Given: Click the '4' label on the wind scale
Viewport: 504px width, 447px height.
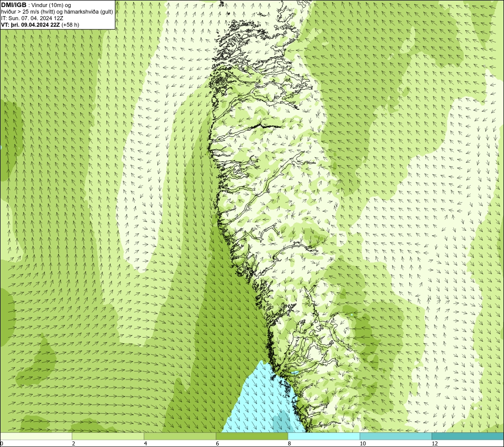Looking at the screenshot, I should 146,444.
